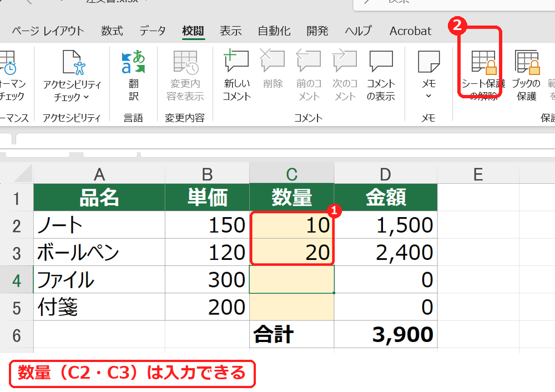Open the ヘルプ tab
The image size is (555, 392).
coord(359,31)
